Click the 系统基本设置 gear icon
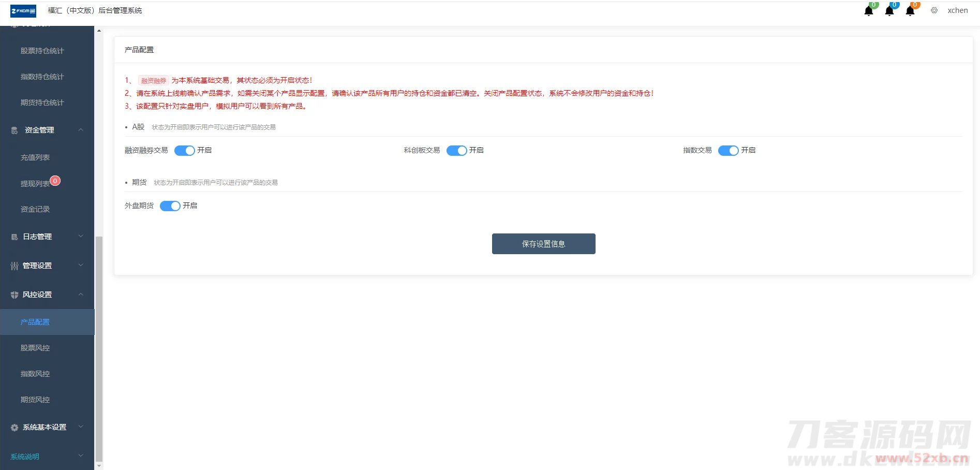This screenshot has height=470, width=980. tap(14, 428)
